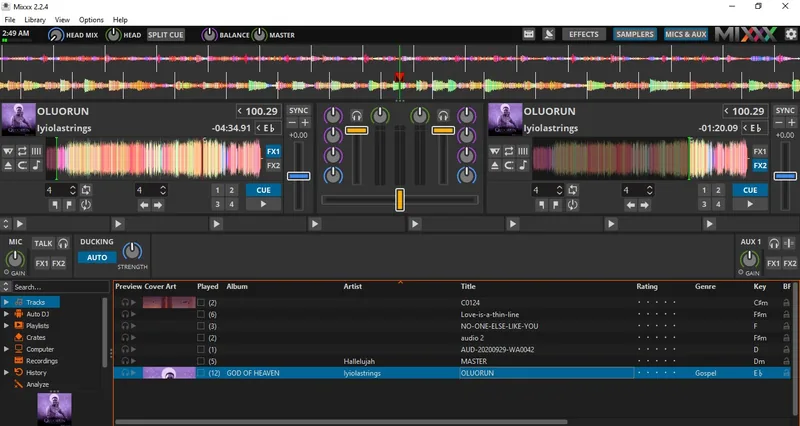Enable FX2 on left deck

[273, 165]
